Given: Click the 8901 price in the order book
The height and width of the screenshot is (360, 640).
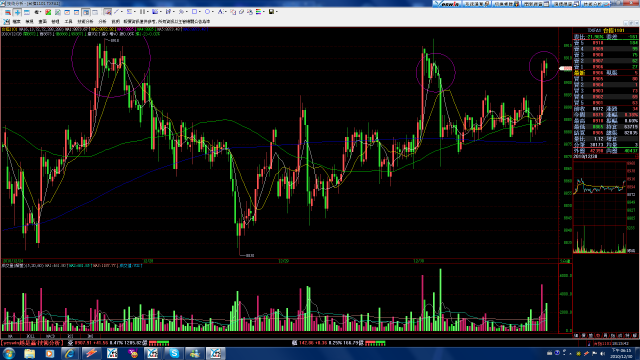Looking at the screenshot, I should tap(598, 103).
